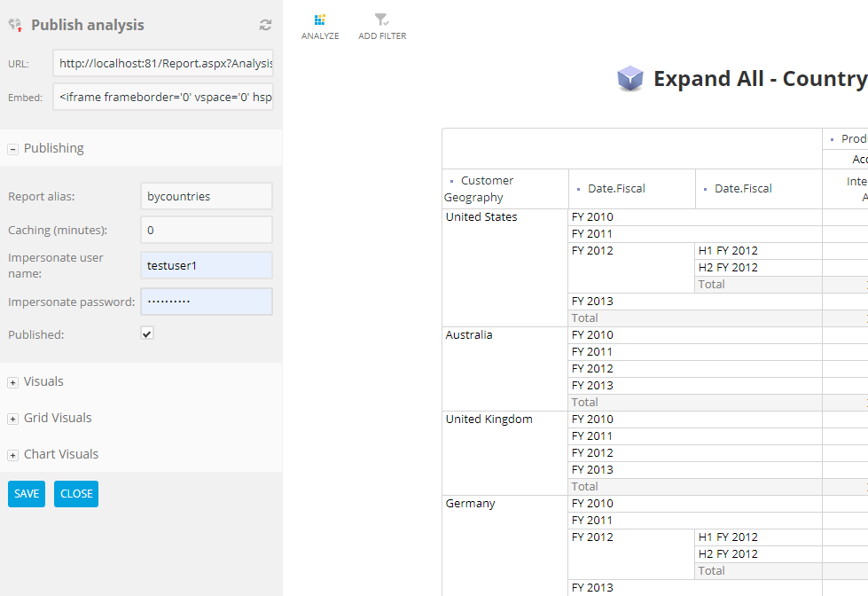Click inside the Caching minutes field
The width and height of the screenshot is (868, 596).
206,229
